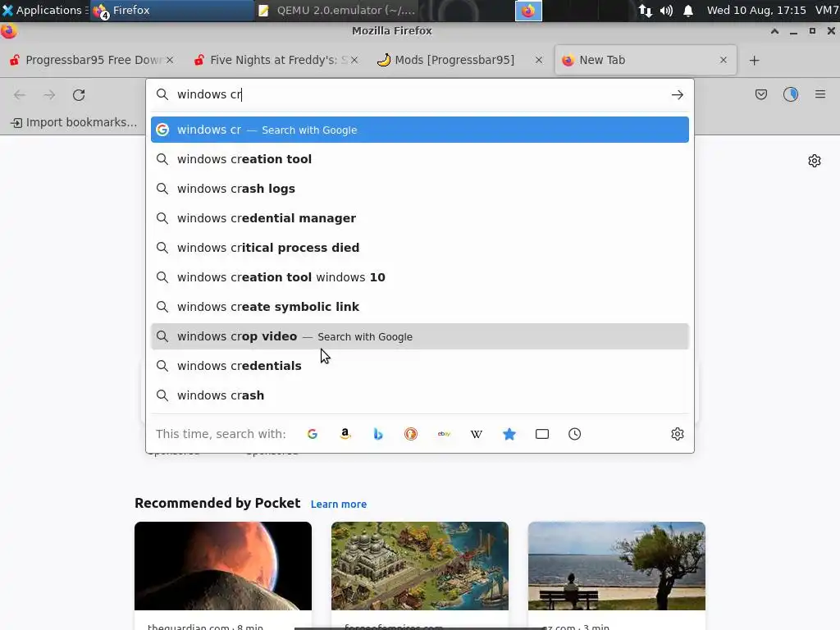Select Firefox window in the taskbar
Viewport: 840px width, 630px height.
(x=171, y=10)
